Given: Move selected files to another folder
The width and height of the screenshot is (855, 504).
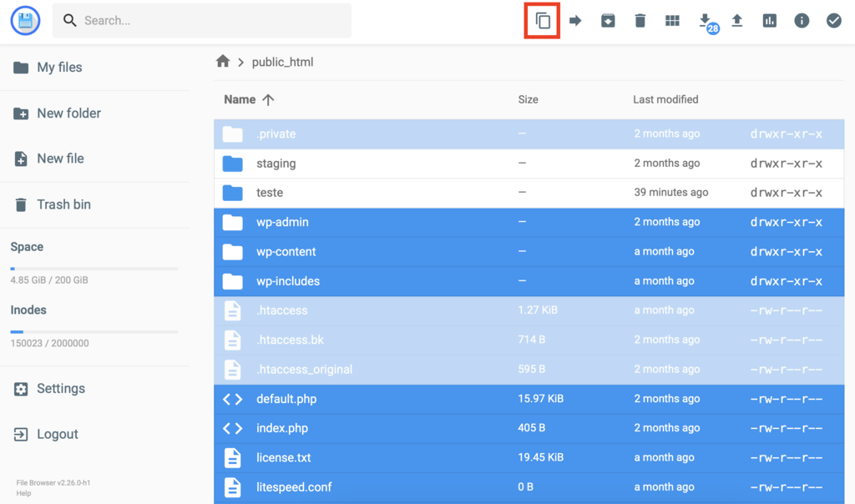Looking at the screenshot, I should pyautogui.click(x=575, y=20).
